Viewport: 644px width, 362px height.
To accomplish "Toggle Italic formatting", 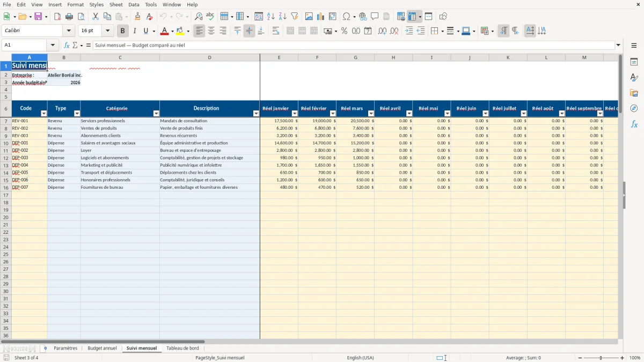I will click(x=135, y=31).
